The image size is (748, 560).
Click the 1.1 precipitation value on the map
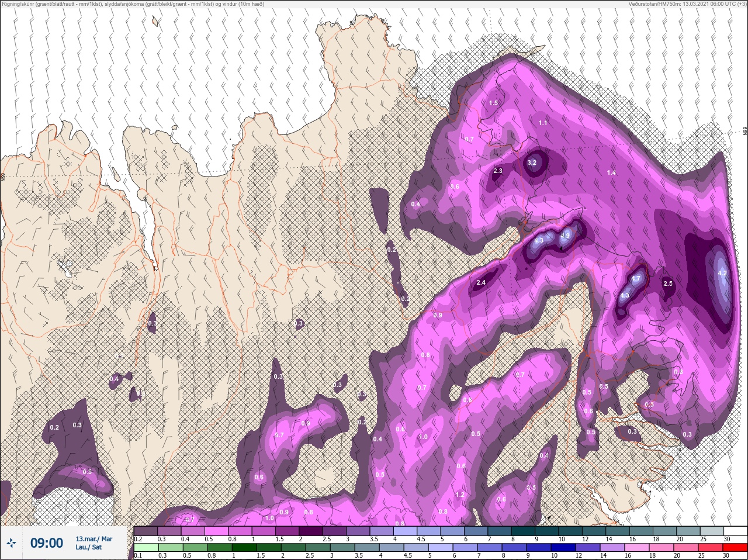click(543, 123)
